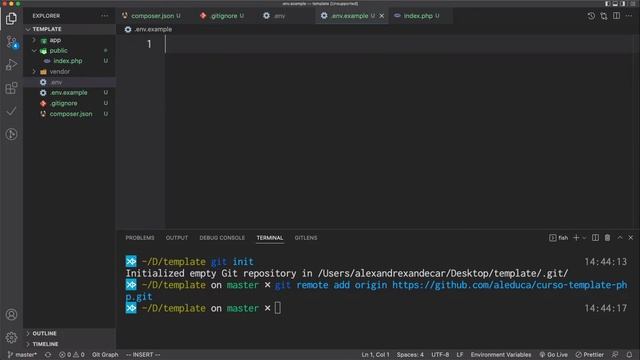Close the .env.example tab

point(382,16)
